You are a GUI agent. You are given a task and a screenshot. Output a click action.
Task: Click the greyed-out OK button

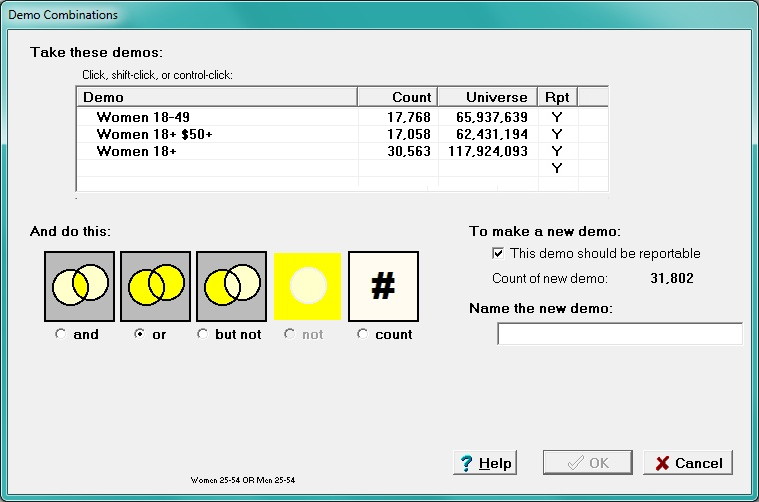coord(588,463)
